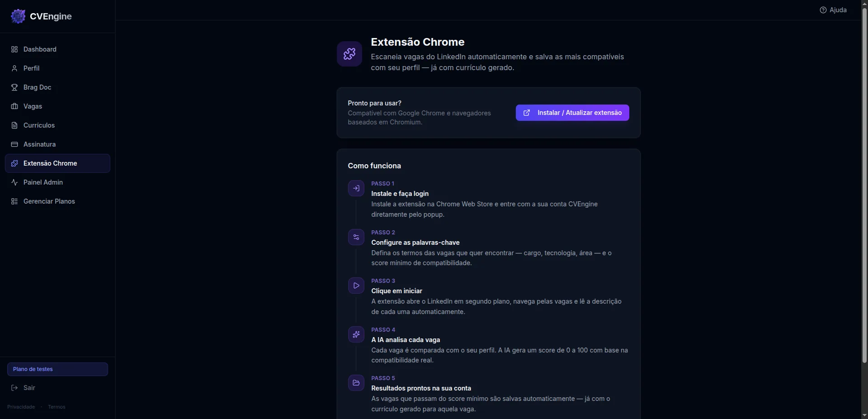Click the external-link icon inside the install button

click(x=528, y=113)
